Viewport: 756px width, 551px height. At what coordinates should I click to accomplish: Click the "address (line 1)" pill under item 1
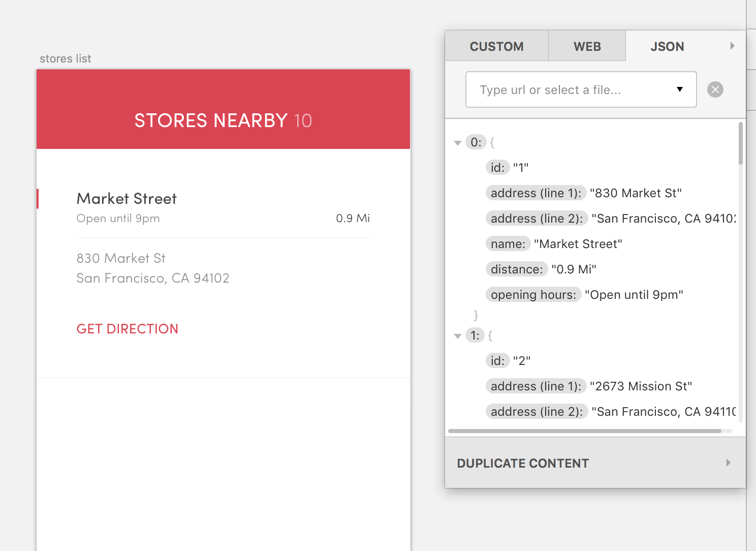[x=535, y=386]
